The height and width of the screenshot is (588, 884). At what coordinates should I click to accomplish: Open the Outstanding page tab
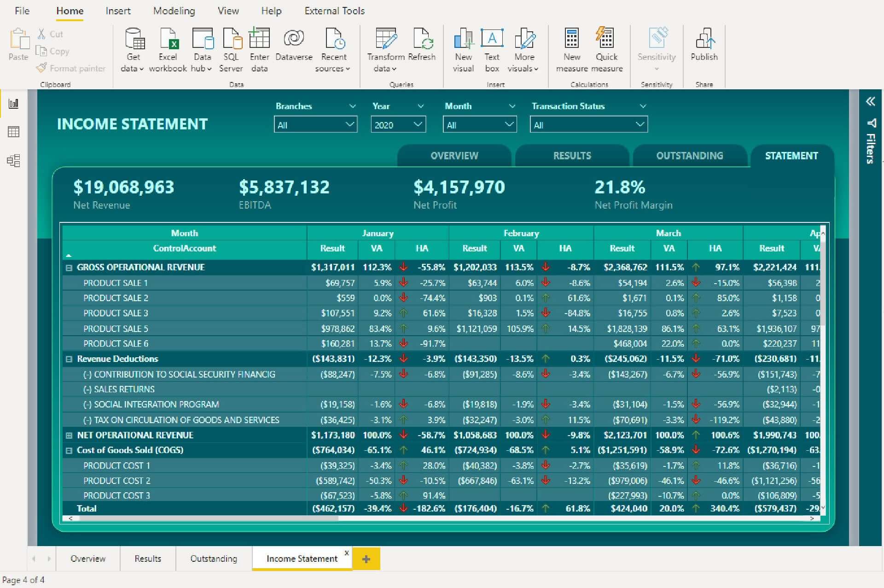point(214,559)
